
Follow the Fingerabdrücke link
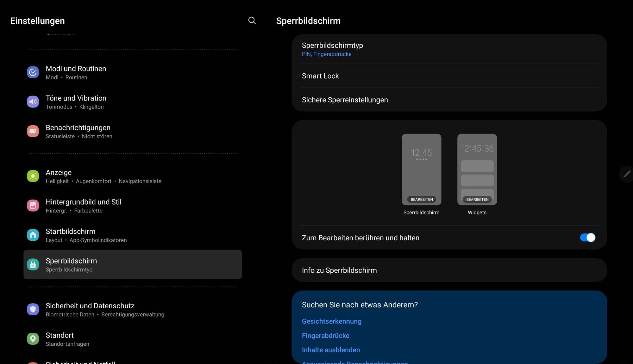[325, 336]
